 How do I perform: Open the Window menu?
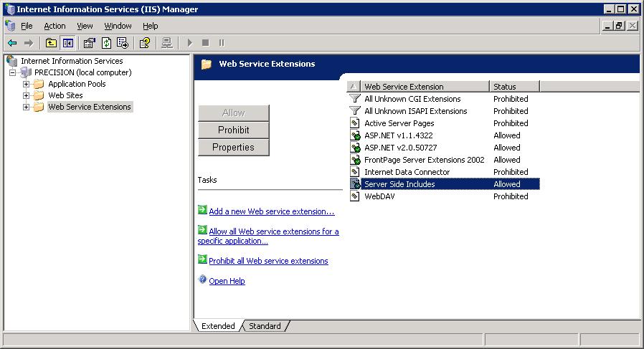click(118, 26)
